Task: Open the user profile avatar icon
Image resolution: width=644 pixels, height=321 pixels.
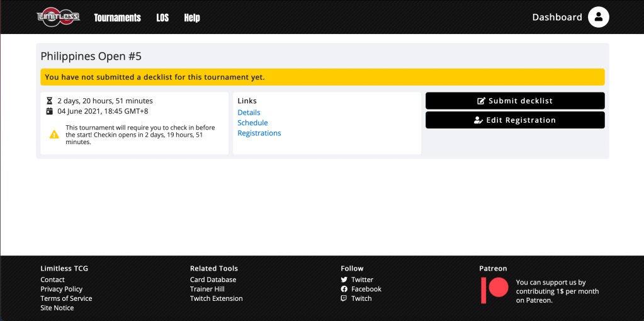Action: (598, 17)
